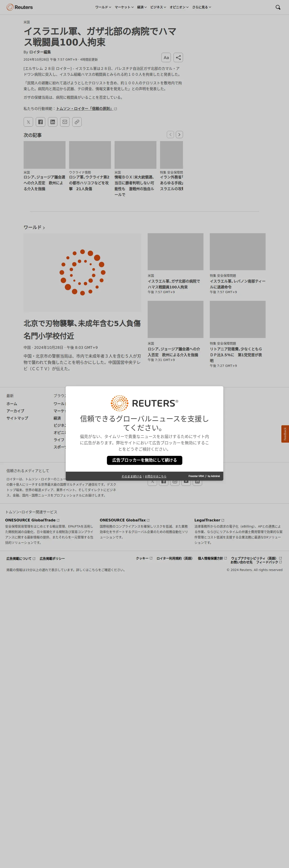Click お問合せはこちら link in popup

tap(156, 476)
